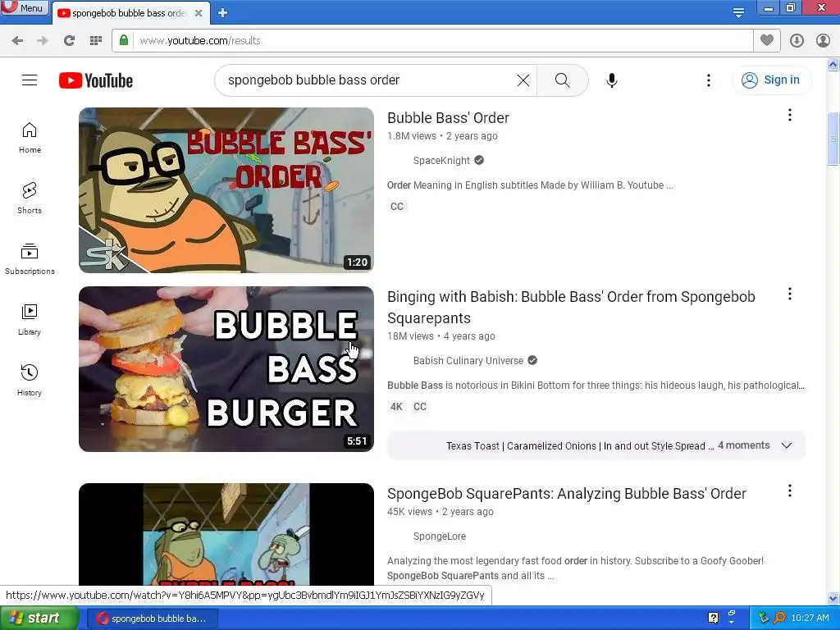
Task: Go forward to next page
Action: coord(43,41)
